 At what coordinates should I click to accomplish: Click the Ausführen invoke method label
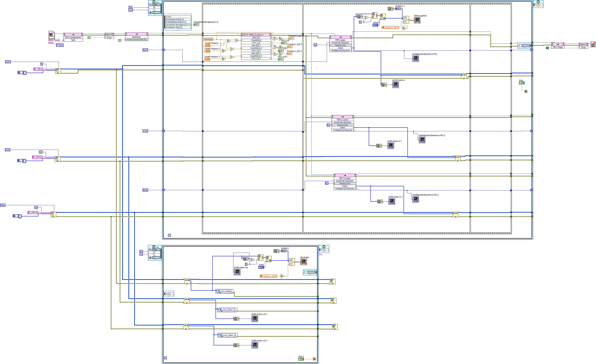pos(136,37)
